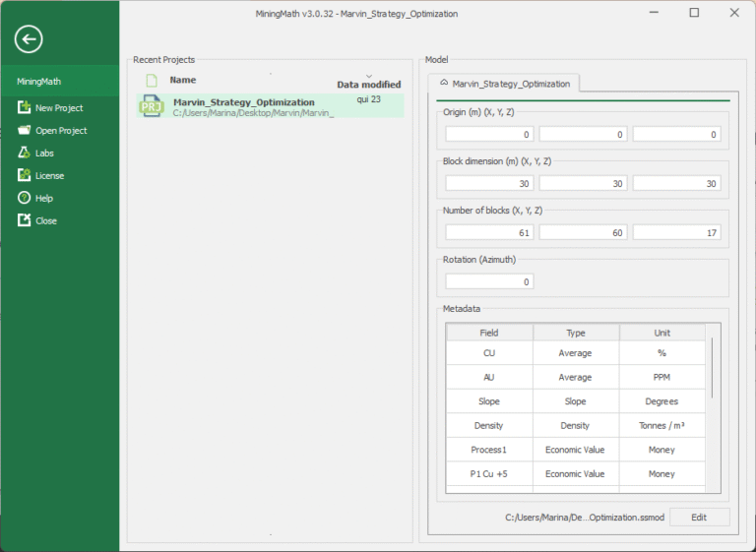This screenshot has width=756, height=552.
Task: Click the Rotation Azimuth input field
Action: pyautogui.click(x=489, y=282)
